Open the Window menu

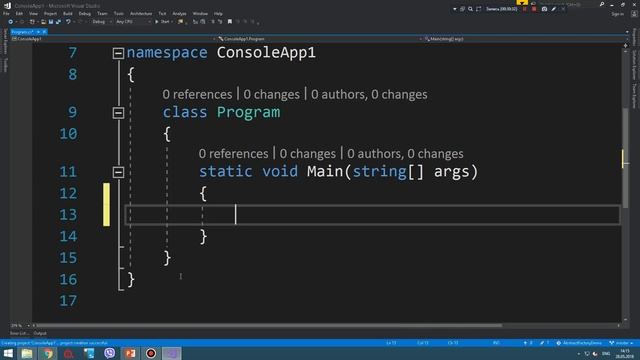200,13
